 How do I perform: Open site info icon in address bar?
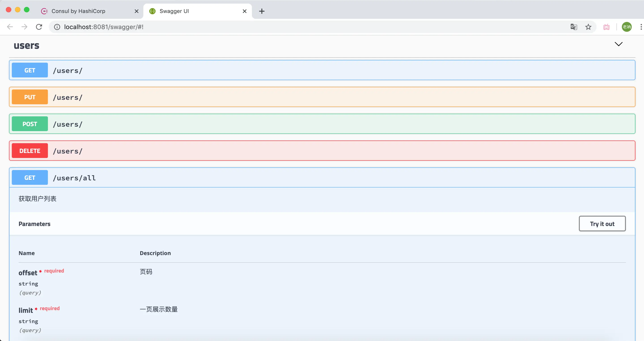click(x=57, y=27)
